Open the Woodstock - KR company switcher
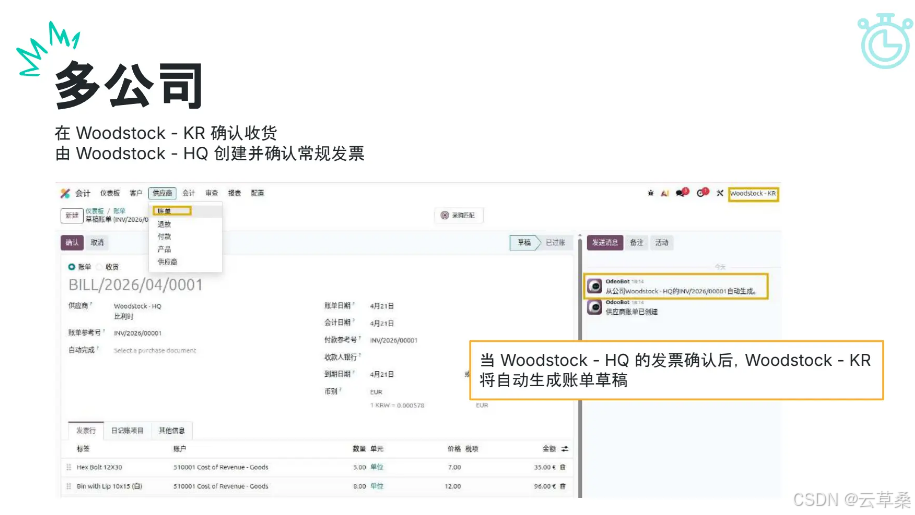The height and width of the screenshot is (515, 915). coord(753,193)
